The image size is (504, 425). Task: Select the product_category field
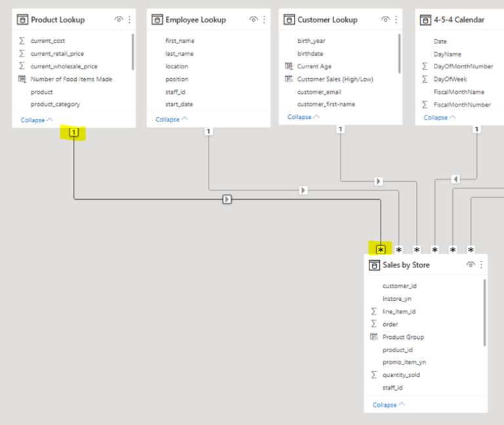55,104
